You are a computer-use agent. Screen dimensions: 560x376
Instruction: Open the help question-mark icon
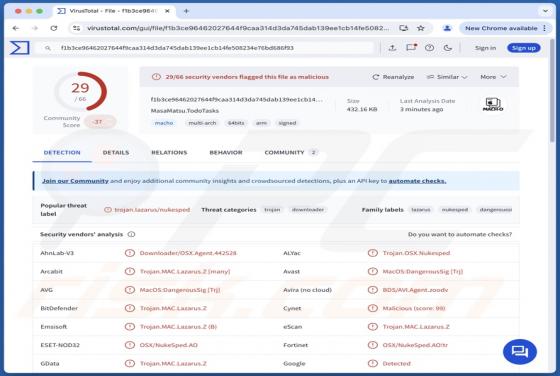(430, 48)
